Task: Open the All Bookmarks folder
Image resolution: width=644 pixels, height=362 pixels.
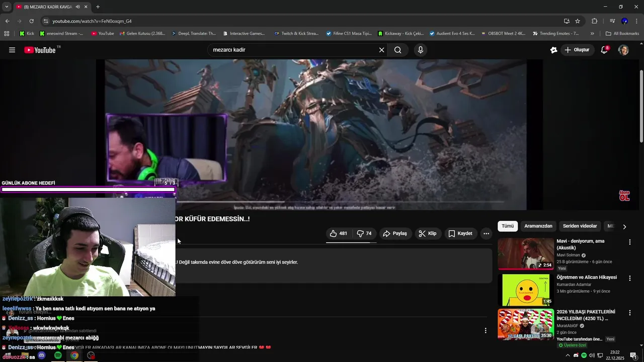Action: coord(622,34)
